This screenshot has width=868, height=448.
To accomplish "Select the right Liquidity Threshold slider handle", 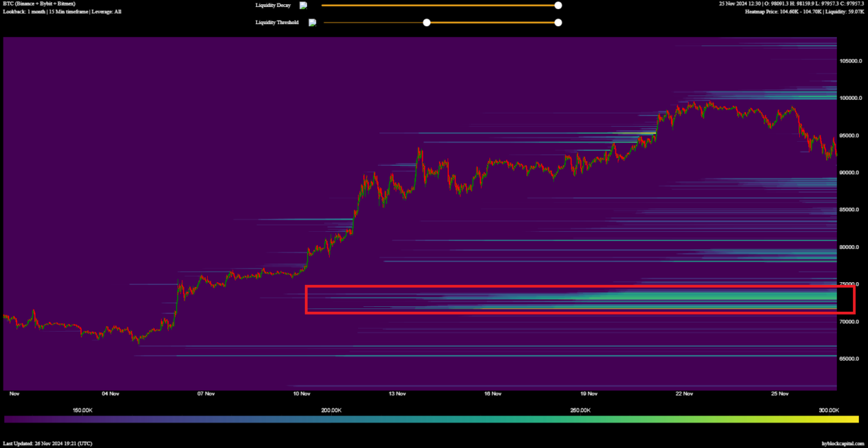I will pos(558,23).
